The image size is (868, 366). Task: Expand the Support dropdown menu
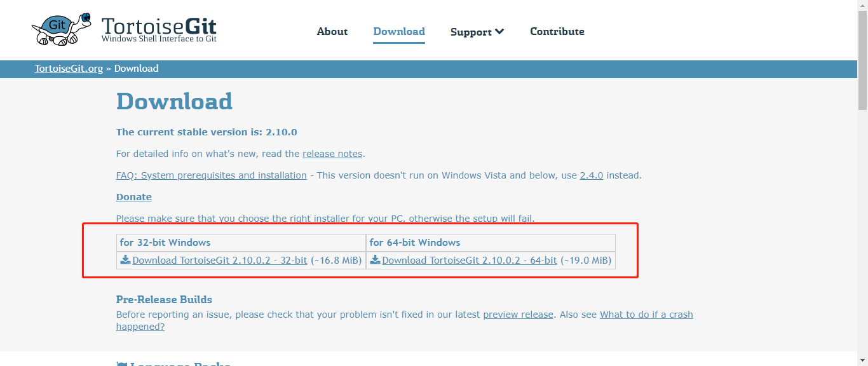[x=477, y=31]
